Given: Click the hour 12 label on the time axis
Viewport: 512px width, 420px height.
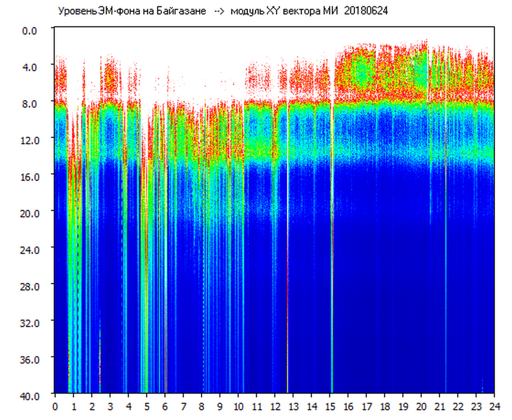Looking at the screenshot, I should [x=275, y=406].
